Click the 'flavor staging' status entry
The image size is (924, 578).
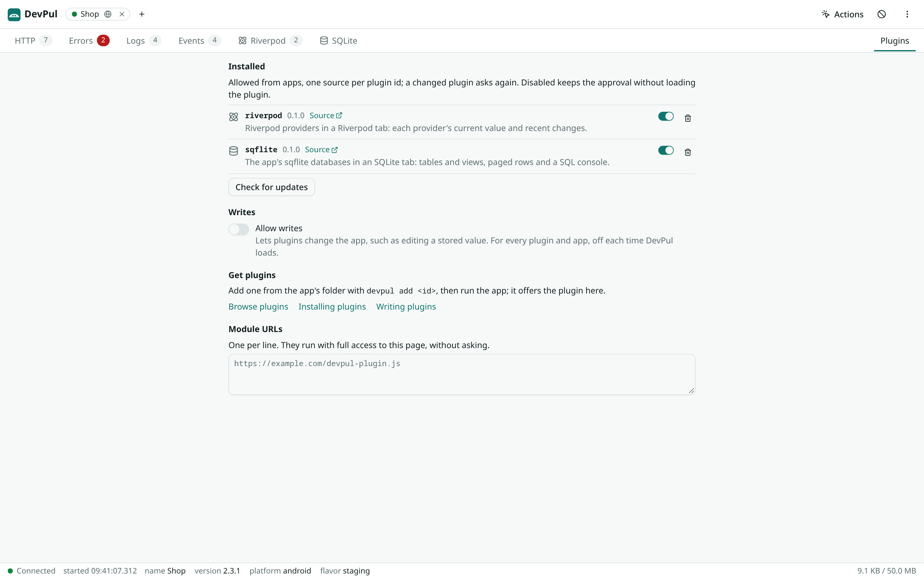[x=345, y=571]
